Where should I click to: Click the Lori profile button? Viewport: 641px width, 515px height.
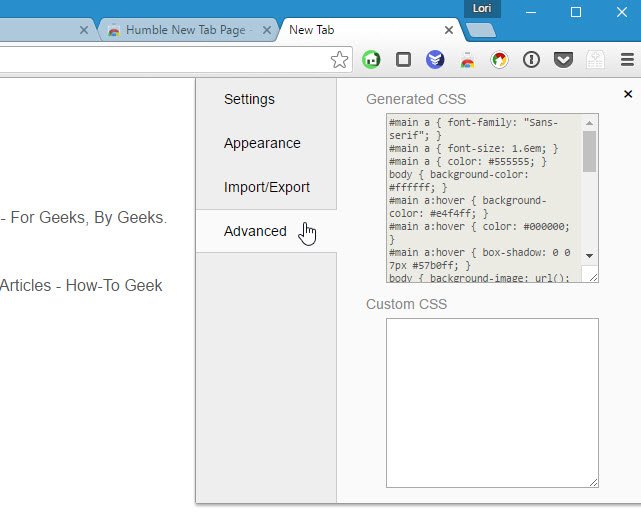481,9
